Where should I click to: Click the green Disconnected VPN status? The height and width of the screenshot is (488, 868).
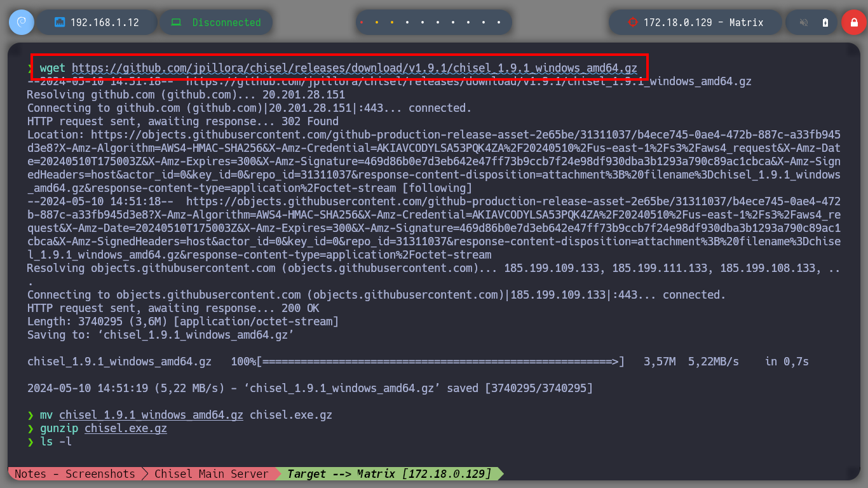tap(226, 22)
